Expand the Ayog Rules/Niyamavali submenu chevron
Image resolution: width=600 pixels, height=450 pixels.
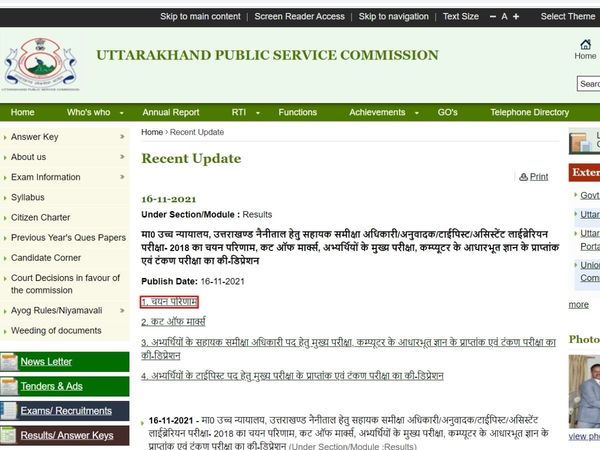(122, 310)
